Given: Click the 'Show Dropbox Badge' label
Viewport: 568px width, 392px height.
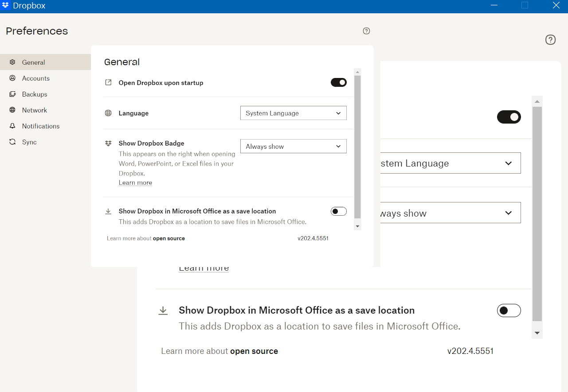Looking at the screenshot, I should tap(151, 144).
